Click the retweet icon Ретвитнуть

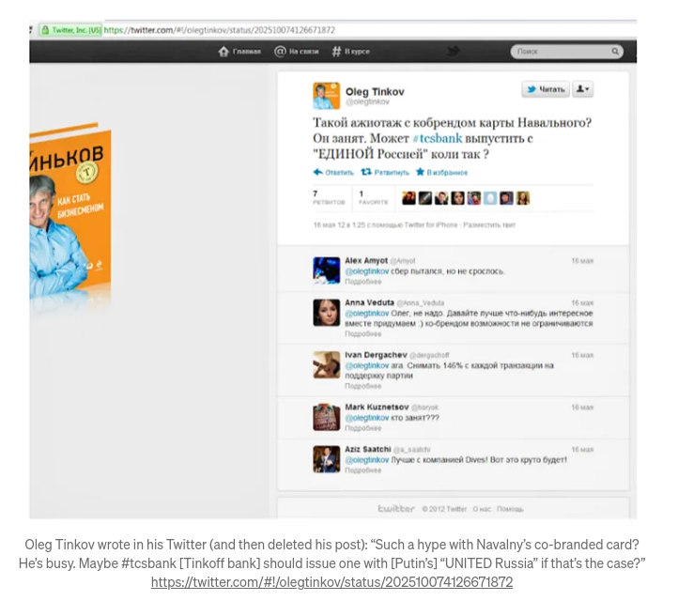pos(385,172)
